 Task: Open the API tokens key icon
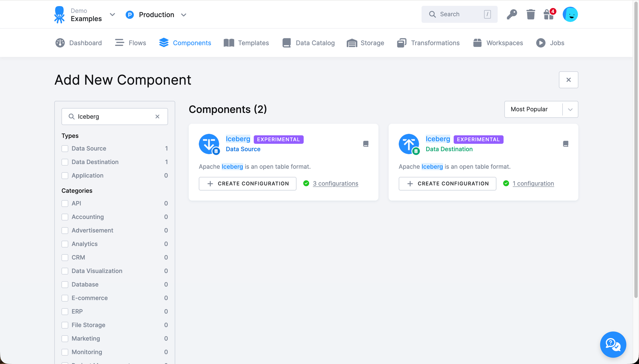(512, 14)
